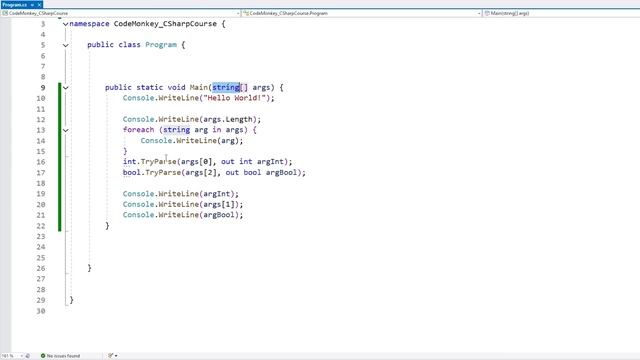Collapse the Main method on line 9
Viewport: 640px width, 360px height.
(65, 88)
